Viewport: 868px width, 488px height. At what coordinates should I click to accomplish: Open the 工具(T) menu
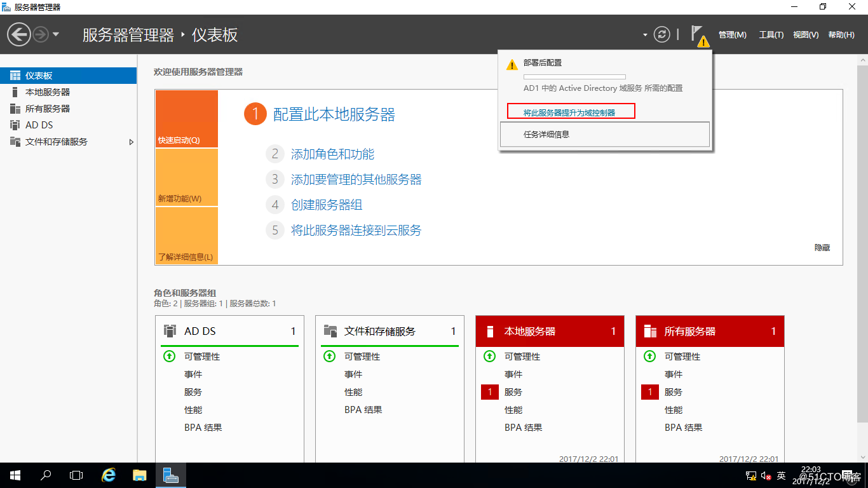point(771,35)
